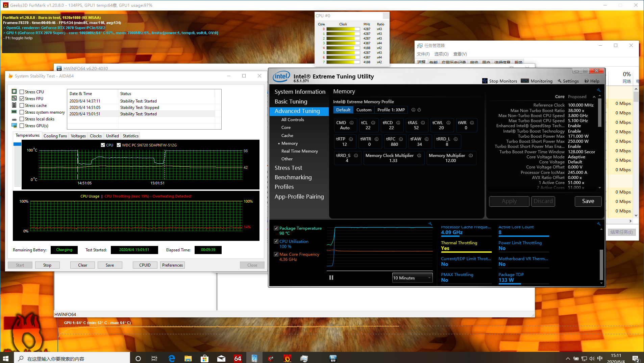Open AIDA64 from the taskbar
Screen dimensions: 644x363
(238, 358)
